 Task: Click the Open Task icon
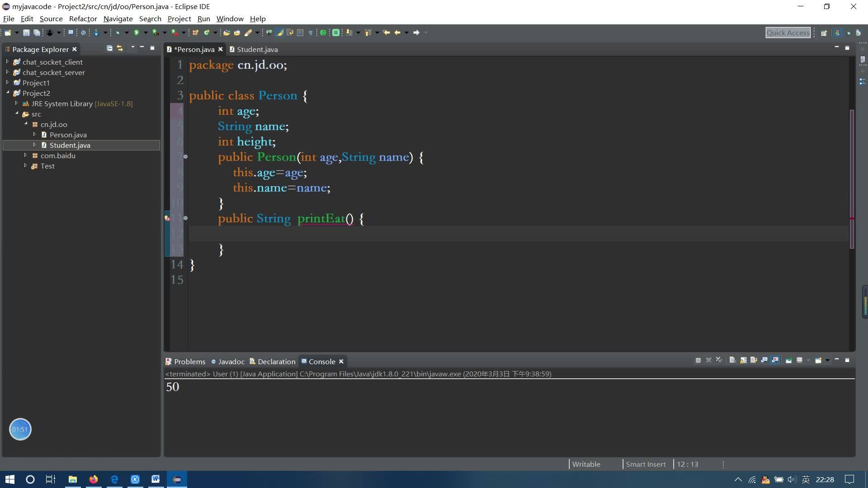(237, 33)
